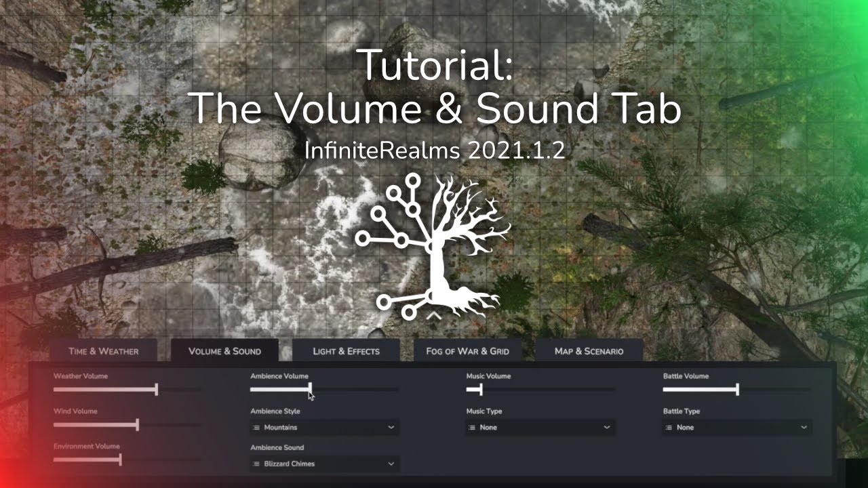
Task: Click the Battle Type dropdown arrow
Action: 804,428
